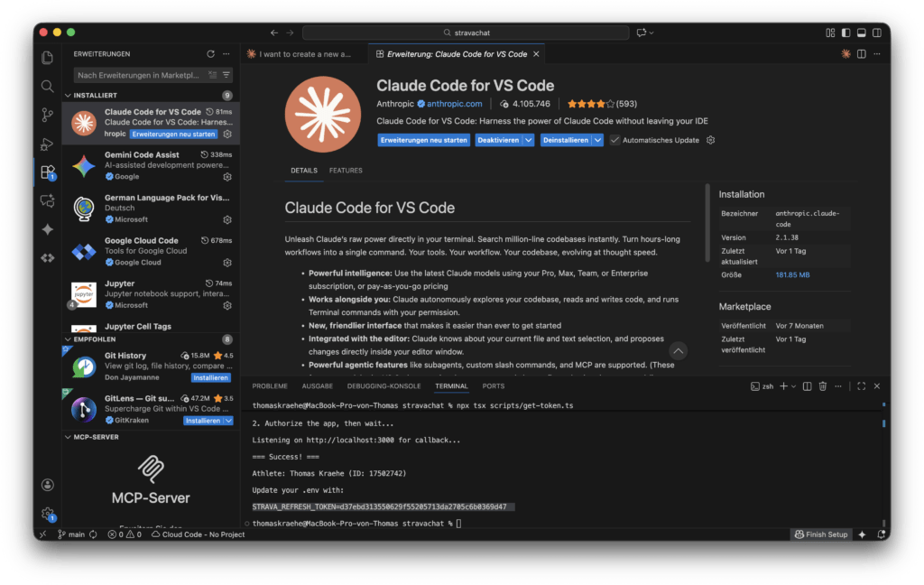The width and height of the screenshot is (924, 585).
Task: Open extensions view more actions menu
Action: 226,53
